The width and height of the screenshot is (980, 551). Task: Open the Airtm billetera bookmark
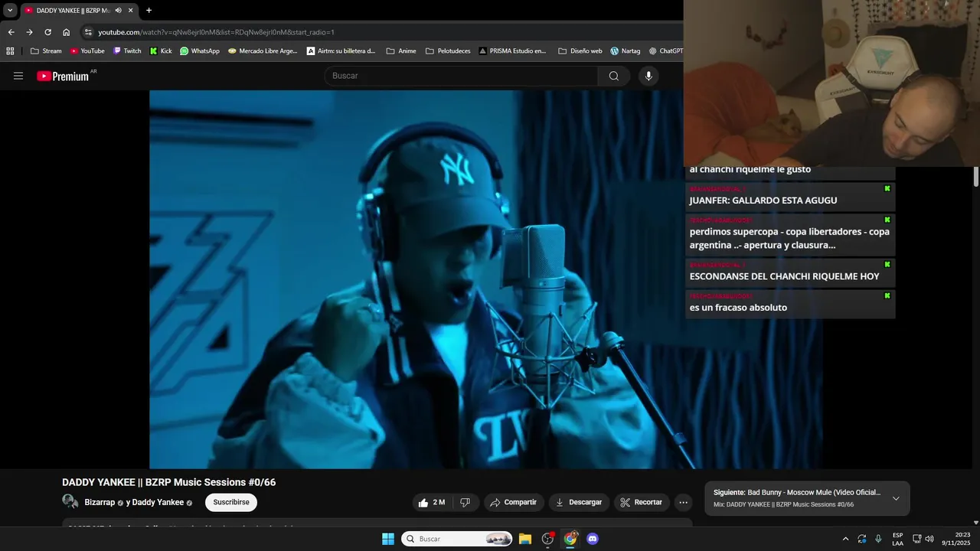[x=341, y=51]
